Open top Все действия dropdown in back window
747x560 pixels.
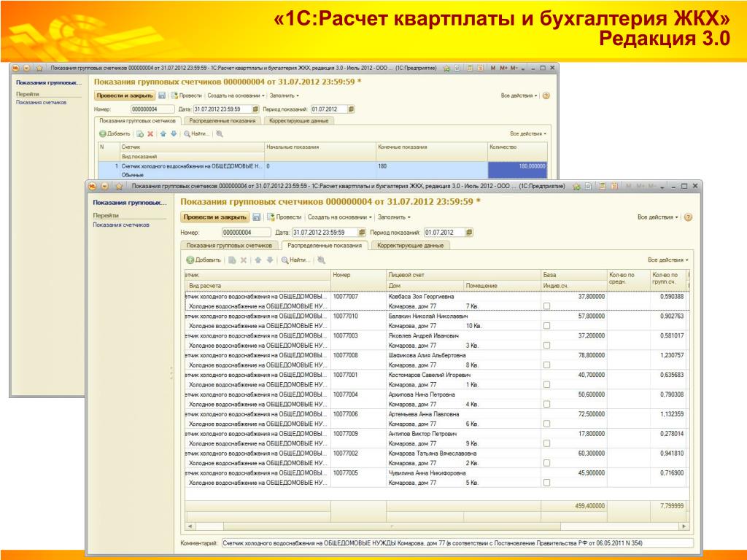pos(519,96)
